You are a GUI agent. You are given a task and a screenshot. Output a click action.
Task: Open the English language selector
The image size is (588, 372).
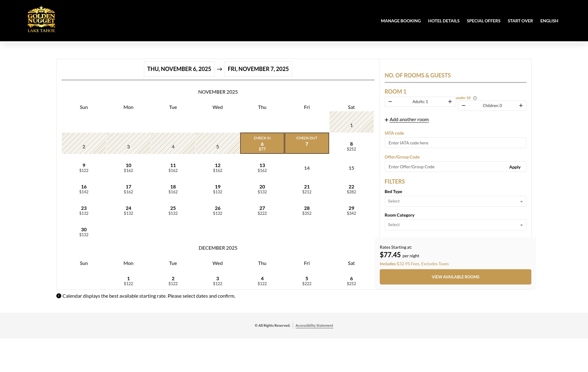click(549, 21)
